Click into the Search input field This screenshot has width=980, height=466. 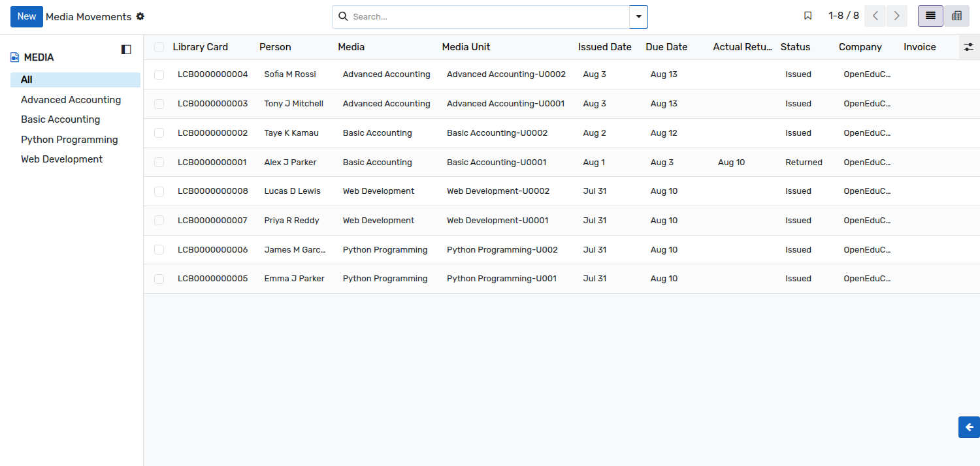[489, 17]
